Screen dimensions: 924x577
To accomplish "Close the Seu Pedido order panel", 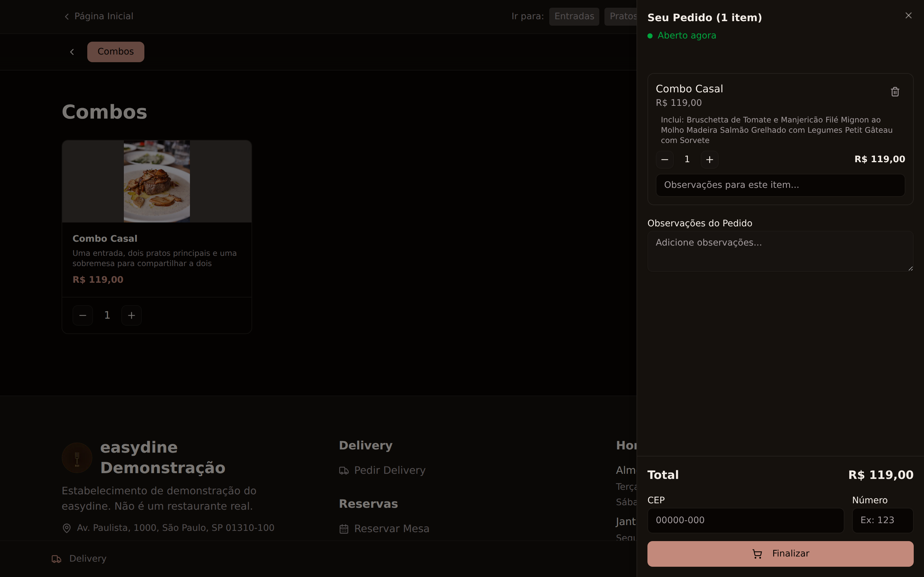I will pyautogui.click(x=908, y=16).
